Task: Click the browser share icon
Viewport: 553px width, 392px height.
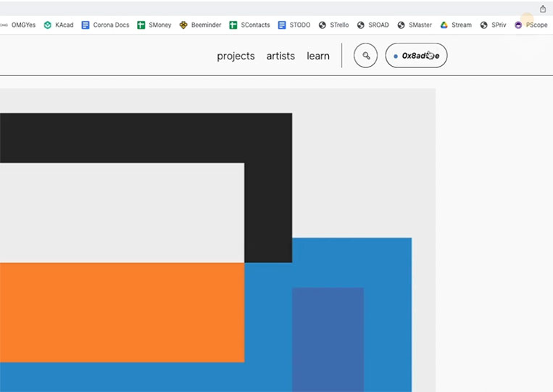Action: (x=543, y=9)
